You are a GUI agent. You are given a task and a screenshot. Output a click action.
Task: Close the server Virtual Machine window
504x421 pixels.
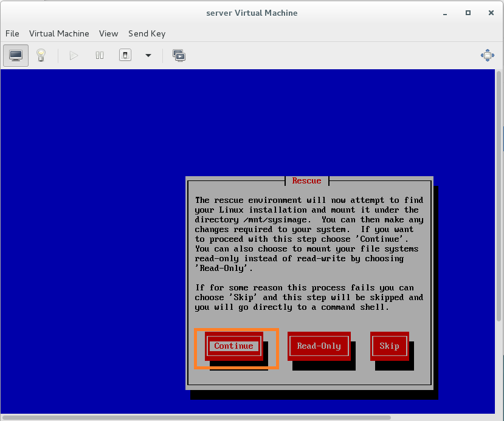489,13
